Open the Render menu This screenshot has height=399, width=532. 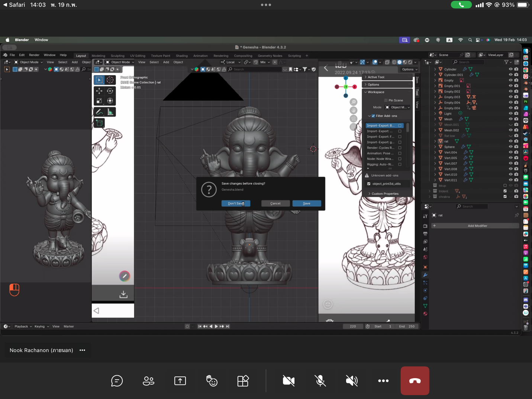(34, 55)
